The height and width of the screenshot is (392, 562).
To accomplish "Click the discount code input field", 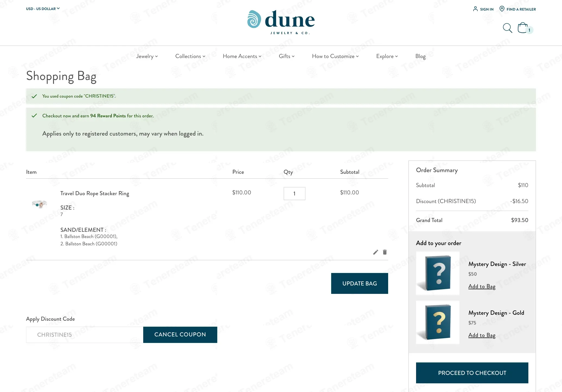I will [85, 335].
